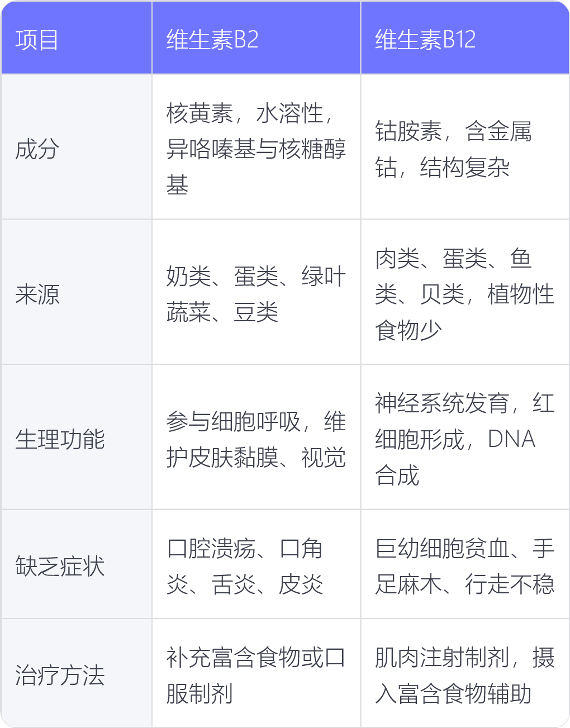This screenshot has height=728, width=570.
Task: Click the 生理功能 row label
Action: [x=77, y=437]
